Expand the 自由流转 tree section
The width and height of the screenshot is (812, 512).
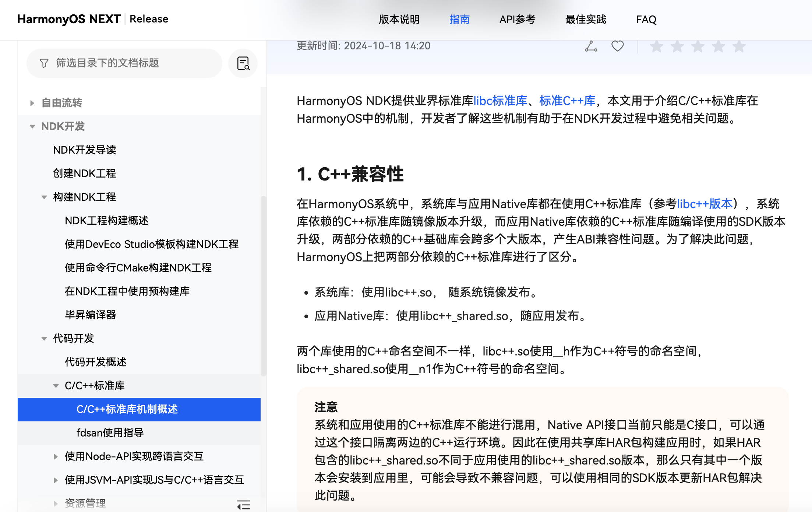click(32, 103)
